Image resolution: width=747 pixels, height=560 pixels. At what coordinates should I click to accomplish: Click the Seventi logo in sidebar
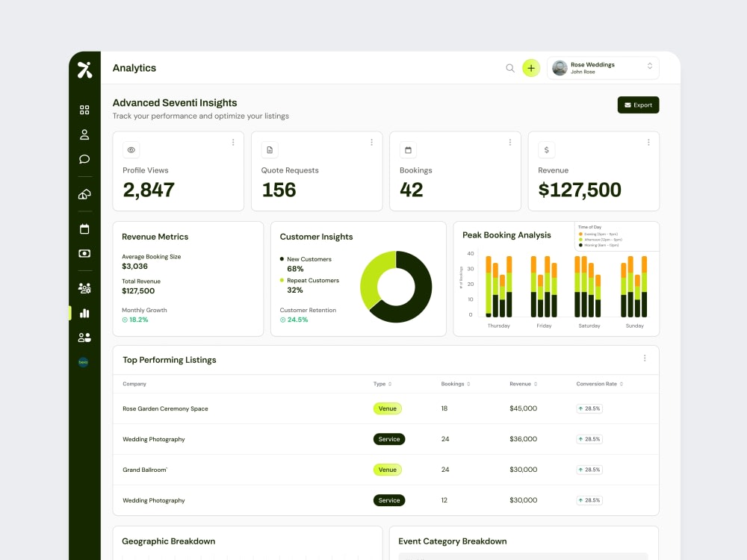(x=84, y=69)
